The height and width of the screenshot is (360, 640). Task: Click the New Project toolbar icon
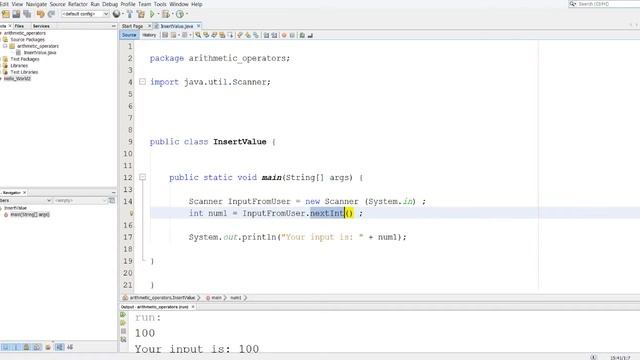[x=6, y=14]
